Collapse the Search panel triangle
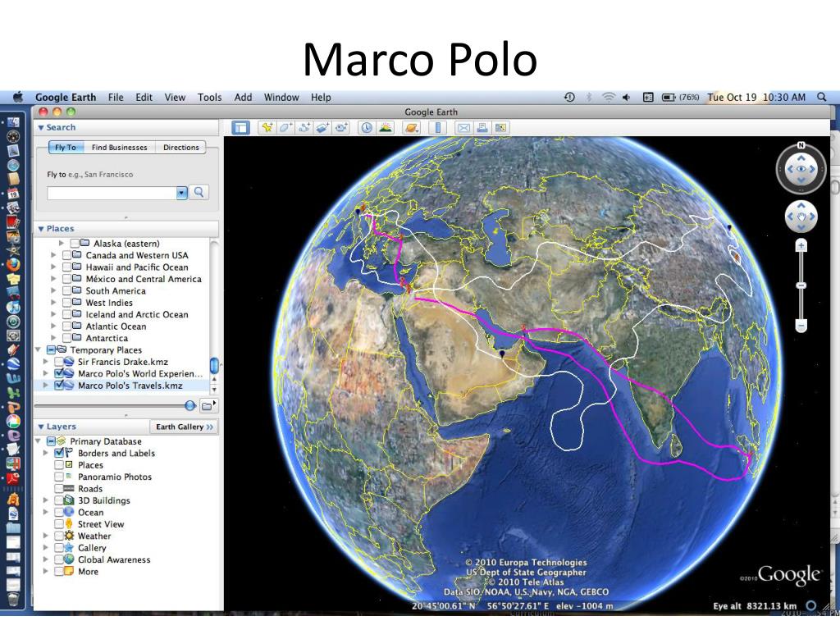The image size is (840, 630). click(x=41, y=128)
